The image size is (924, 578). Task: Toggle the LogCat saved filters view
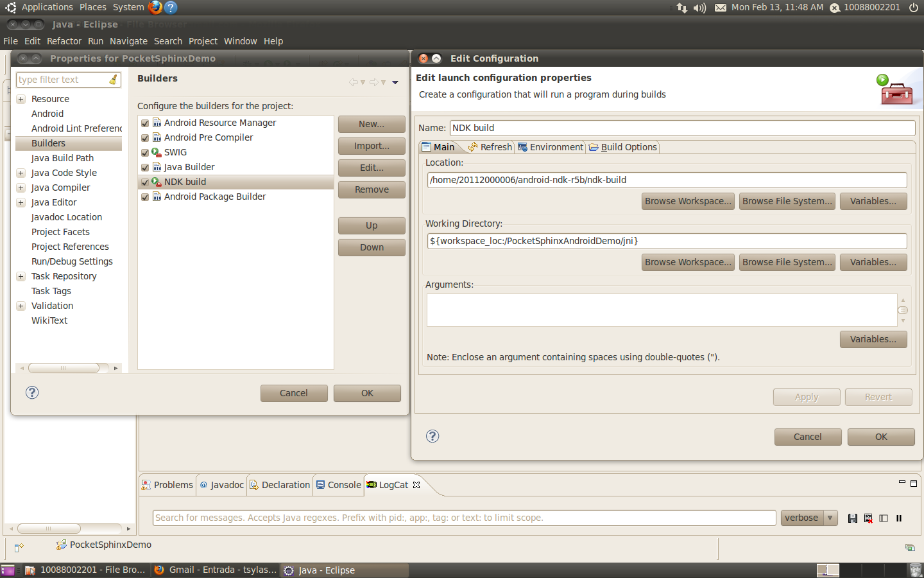884,518
